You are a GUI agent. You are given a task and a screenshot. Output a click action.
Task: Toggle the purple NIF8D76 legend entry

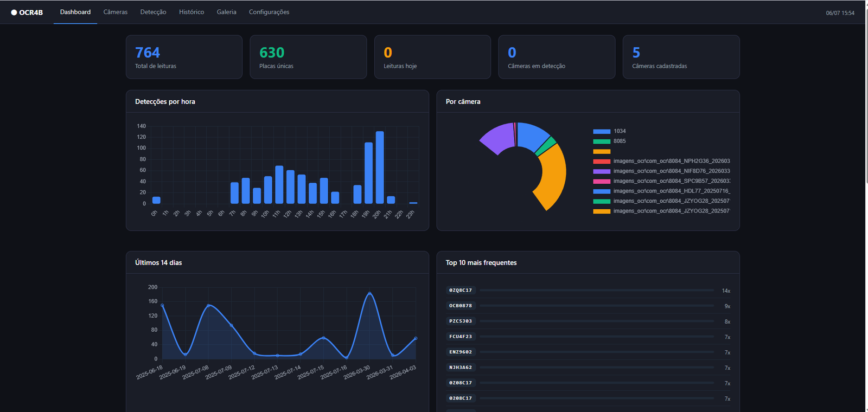pyautogui.click(x=661, y=171)
